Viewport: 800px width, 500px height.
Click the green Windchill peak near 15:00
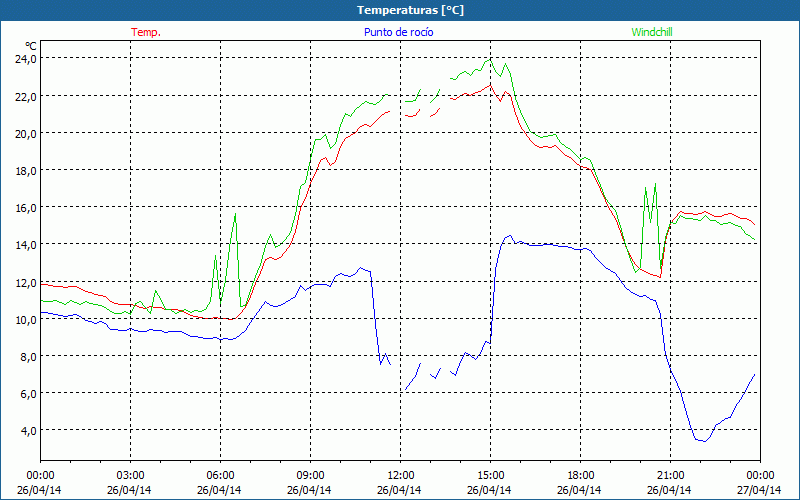click(490, 60)
